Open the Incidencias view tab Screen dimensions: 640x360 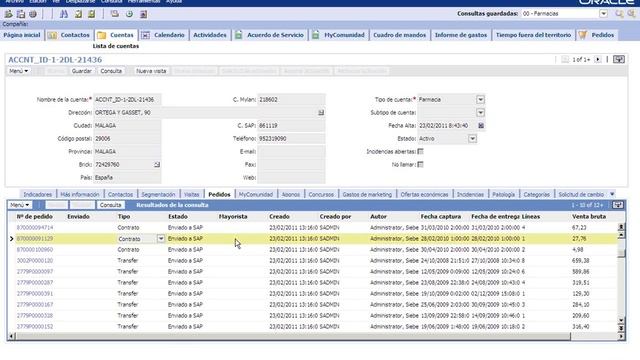coord(470,195)
